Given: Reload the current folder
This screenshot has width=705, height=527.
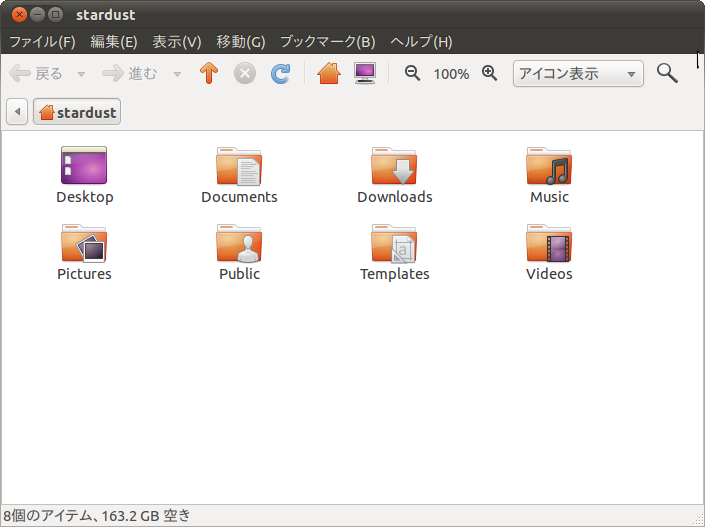Looking at the screenshot, I should click(x=281, y=73).
